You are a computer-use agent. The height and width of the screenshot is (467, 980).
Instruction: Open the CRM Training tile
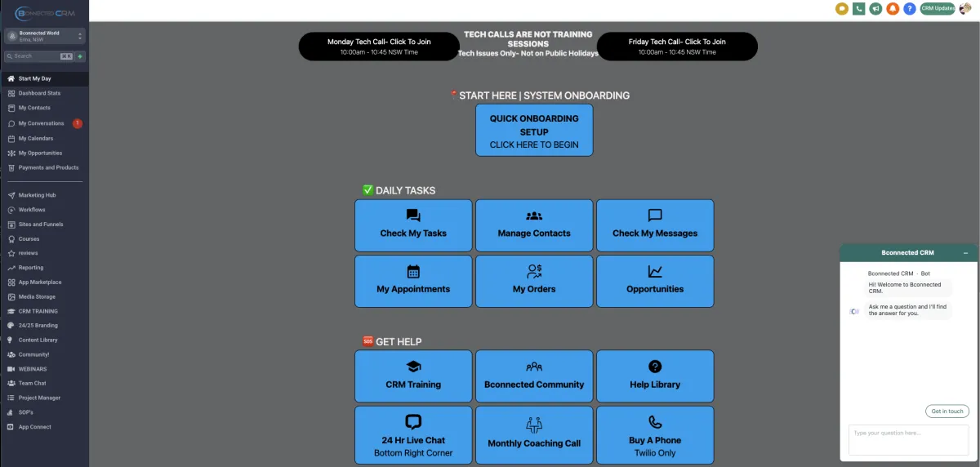tap(413, 376)
